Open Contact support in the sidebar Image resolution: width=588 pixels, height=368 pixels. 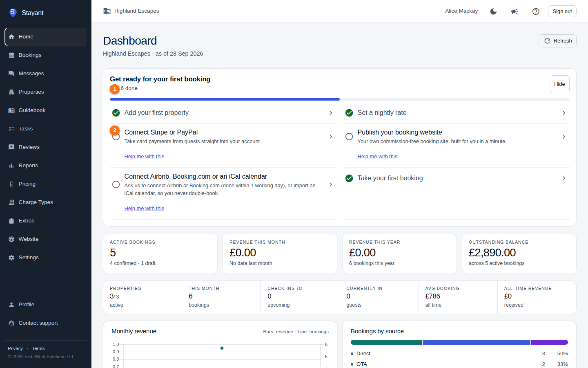(x=46, y=323)
